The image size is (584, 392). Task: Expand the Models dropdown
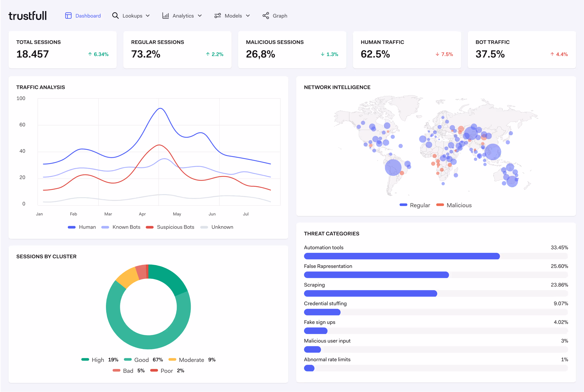[x=248, y=15]
